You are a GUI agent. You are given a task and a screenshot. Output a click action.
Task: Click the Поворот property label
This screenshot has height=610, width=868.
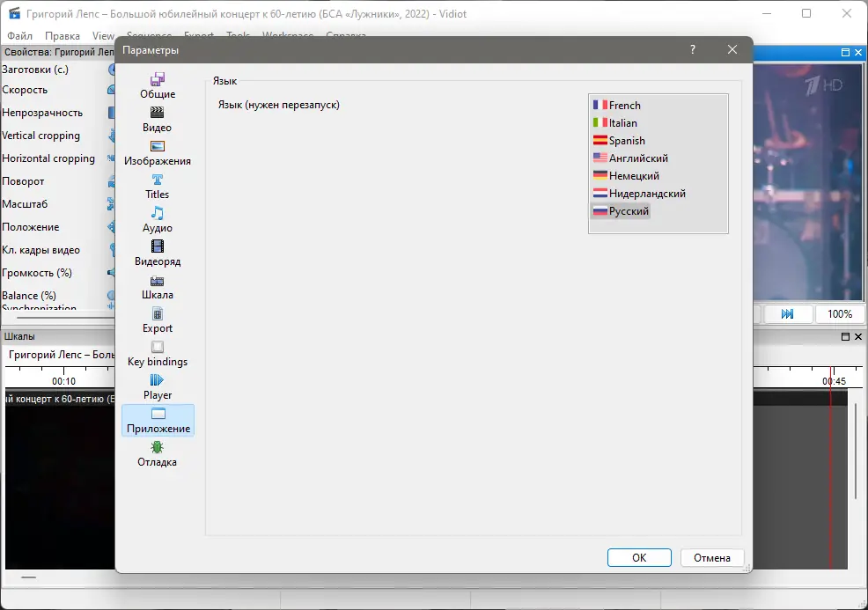tap(23, 181)
